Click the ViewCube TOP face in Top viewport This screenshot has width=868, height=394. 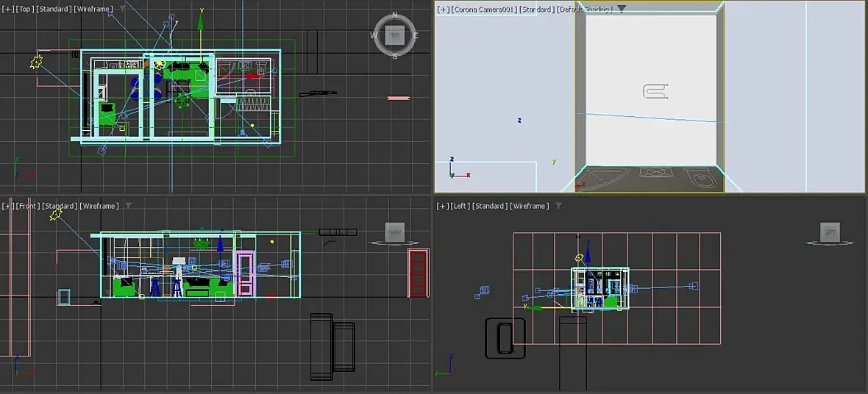(395, 35)
